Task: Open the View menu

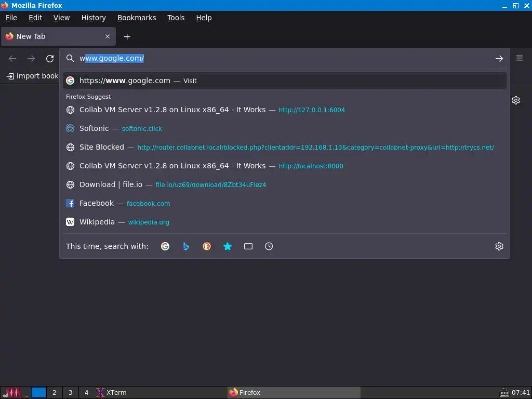Action: (61, 18)
